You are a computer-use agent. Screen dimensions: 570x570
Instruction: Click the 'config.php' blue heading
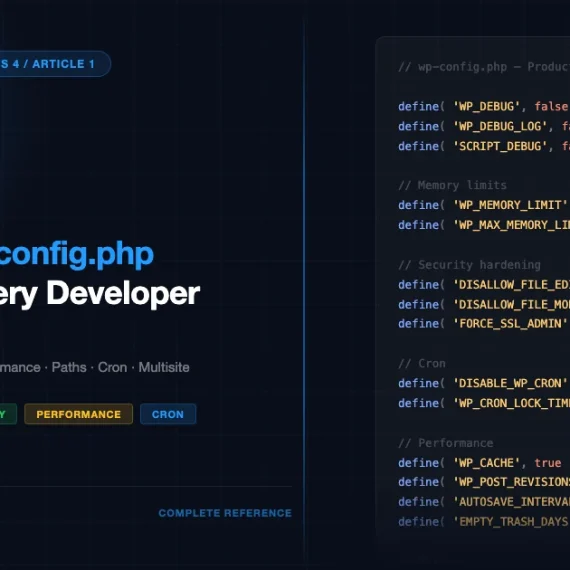(x=77, y=254)
